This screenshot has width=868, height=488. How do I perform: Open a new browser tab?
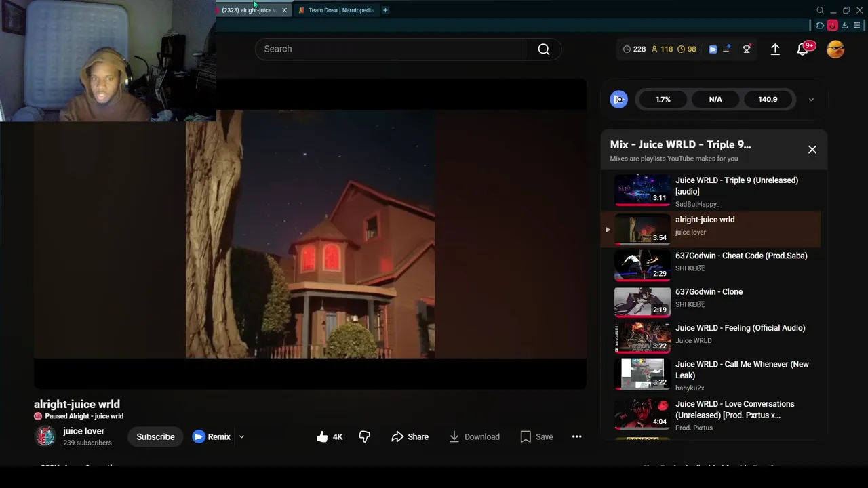click(385, 10)
